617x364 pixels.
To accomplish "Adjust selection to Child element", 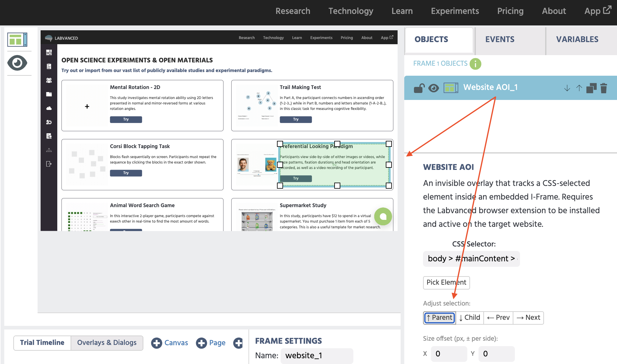I will coord(469,318).
